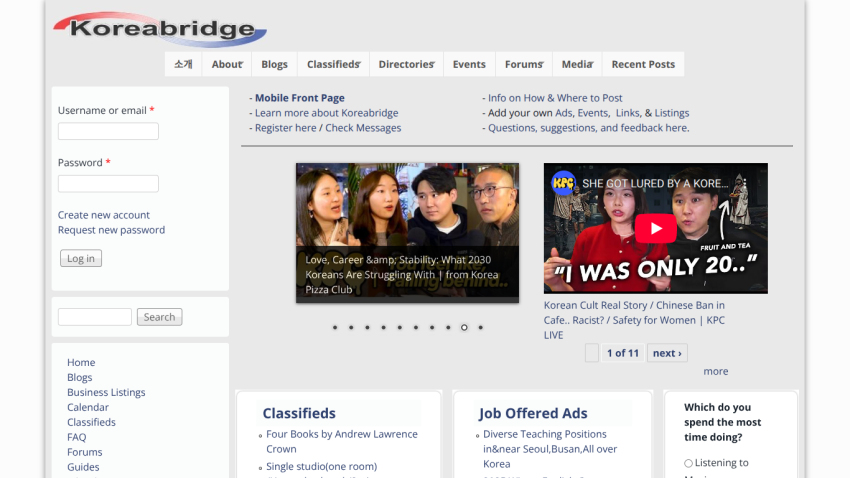Viewport: 850px width, 478px height.
Task: Click Create new account link
Action: pyautogui.click(x=104, y=215)
